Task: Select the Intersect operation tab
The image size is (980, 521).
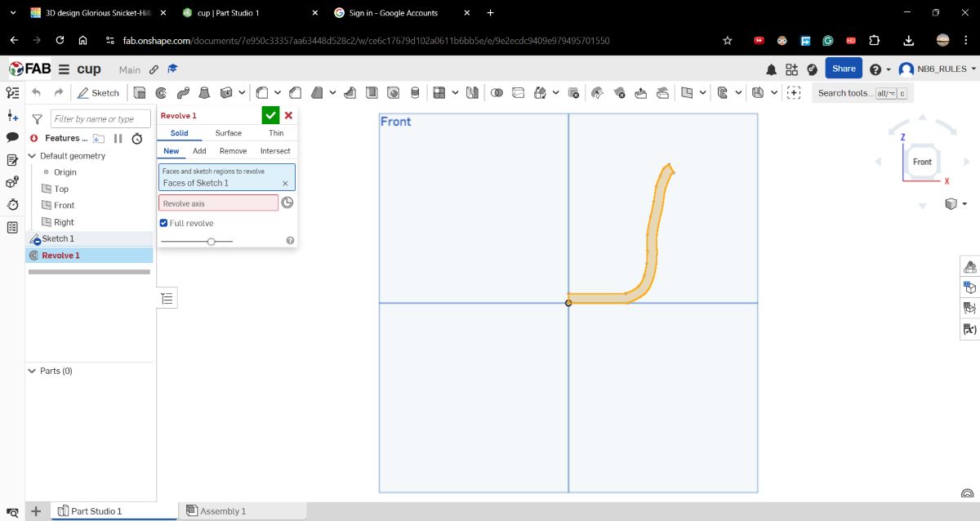Action: tap(275, 151)
